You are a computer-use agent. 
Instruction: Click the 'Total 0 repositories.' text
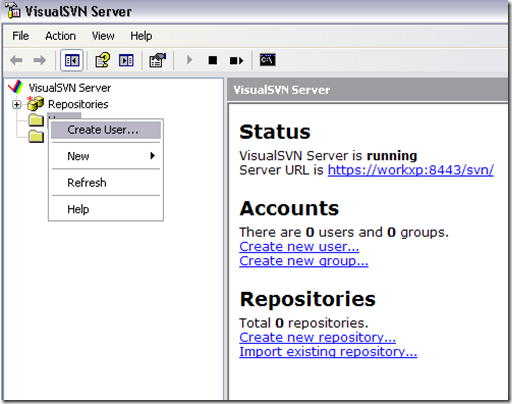(304, 323)
